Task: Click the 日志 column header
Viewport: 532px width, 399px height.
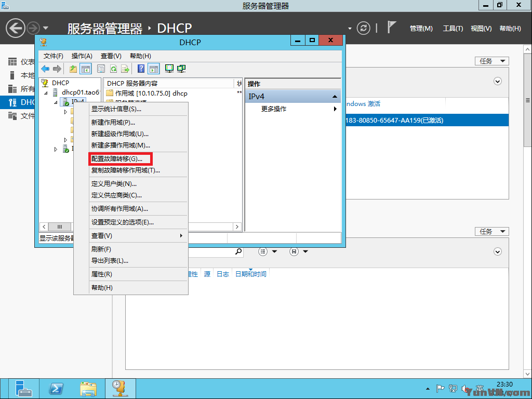Action: coord(222,274)
